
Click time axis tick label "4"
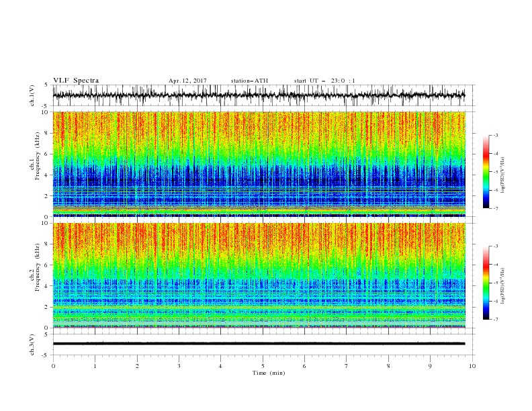click(220, 366)
